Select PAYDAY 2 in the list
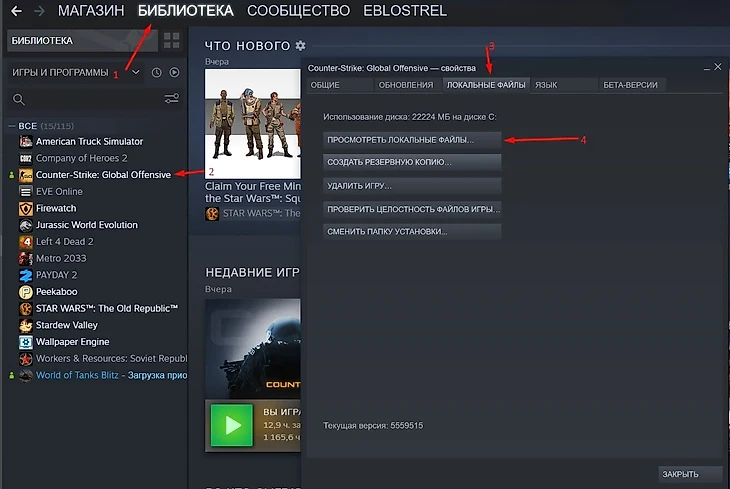The height and width of the screenshot is (489, 730). (x=57, y=275)
